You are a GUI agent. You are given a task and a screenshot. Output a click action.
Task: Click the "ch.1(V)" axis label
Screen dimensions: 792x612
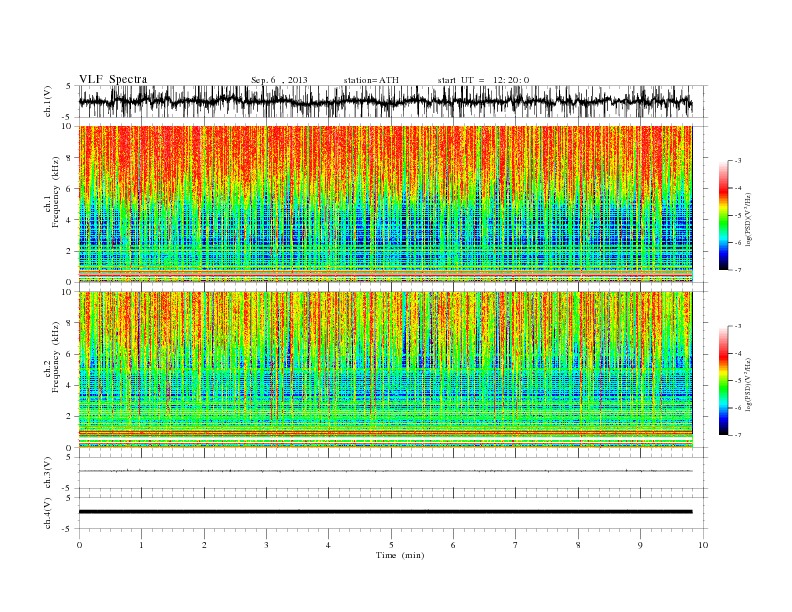tap(48, 101)
